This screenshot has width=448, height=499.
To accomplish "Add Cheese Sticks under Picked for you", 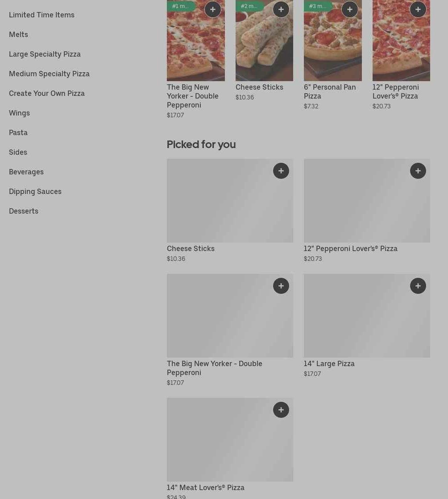I will [x=281, y=171].
